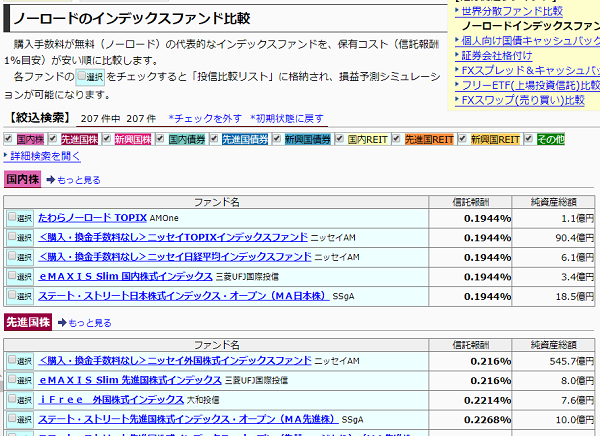Viewport: 600px width, 436px height.
Task: Toggle the 先進国REIT filter checkbox
Action: (x=396, y=139)
